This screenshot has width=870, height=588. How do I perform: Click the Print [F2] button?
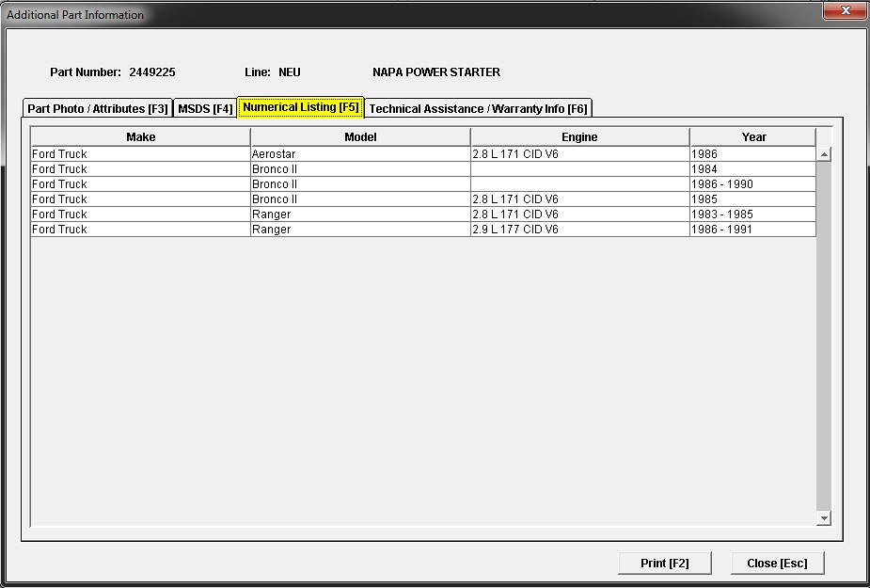coord(665,563)
